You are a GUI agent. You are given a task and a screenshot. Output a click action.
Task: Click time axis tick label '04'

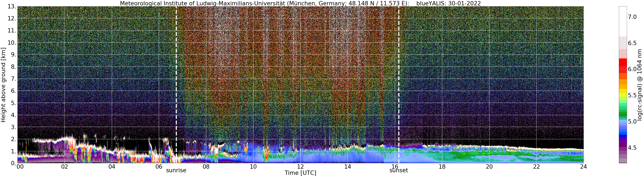(112, 167)
